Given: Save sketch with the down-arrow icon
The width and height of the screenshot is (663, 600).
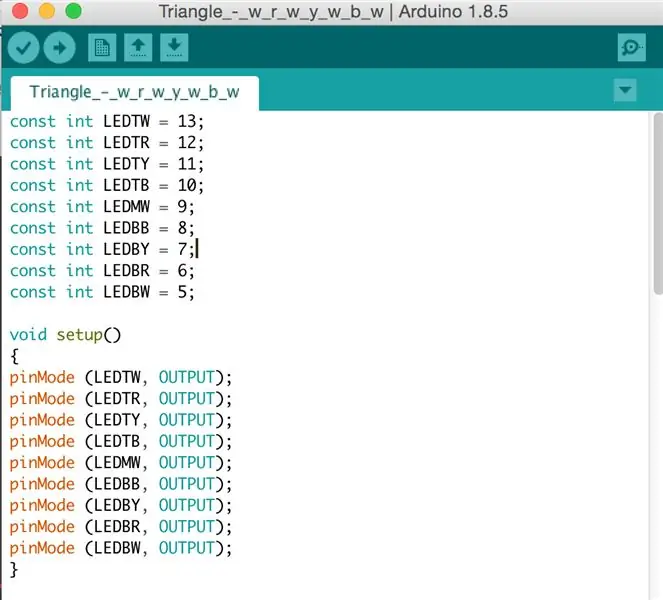Looking at the screenshot, I should click(174, 47).
